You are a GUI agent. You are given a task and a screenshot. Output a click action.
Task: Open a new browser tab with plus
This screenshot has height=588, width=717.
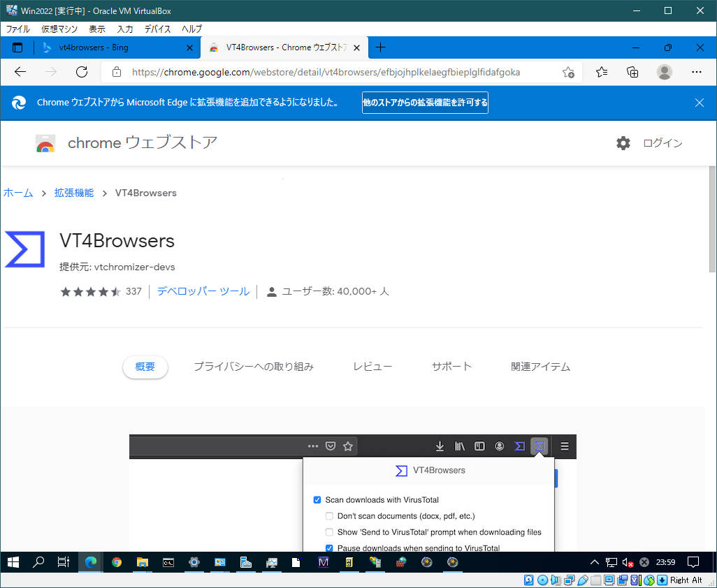(380, 47)
